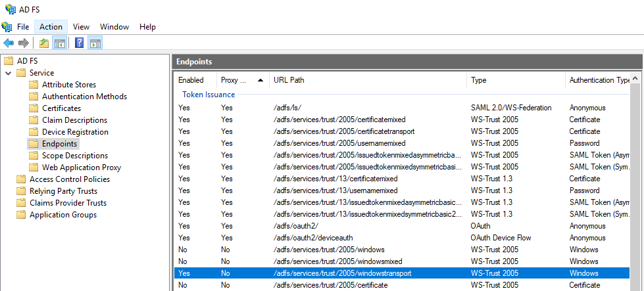Click the Authentication Type column header
This screenshot has height=291, width=644.
tap(597, 80)
